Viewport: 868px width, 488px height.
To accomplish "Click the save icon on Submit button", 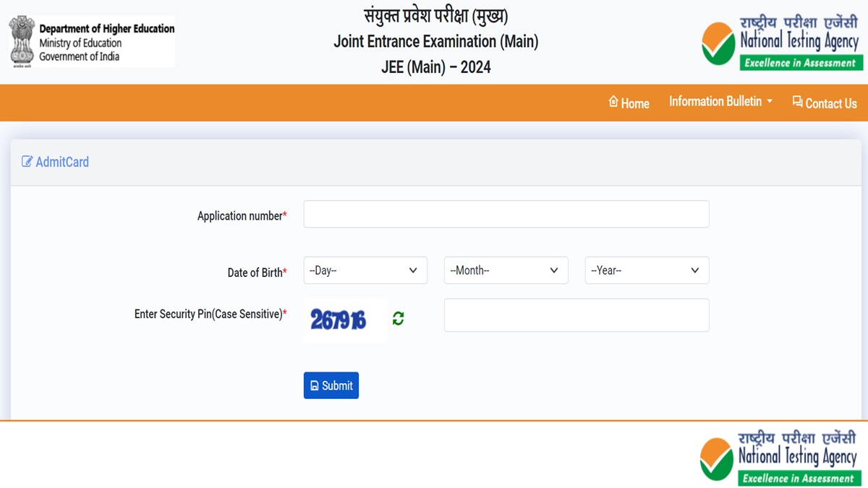I will click(315, 385).
